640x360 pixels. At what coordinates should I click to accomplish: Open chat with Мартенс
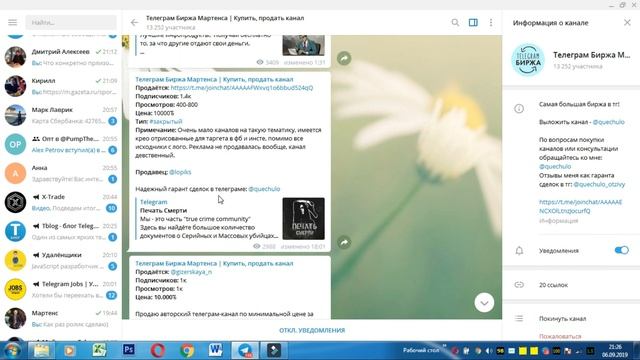pyautogui.click(x=61, y=318)
